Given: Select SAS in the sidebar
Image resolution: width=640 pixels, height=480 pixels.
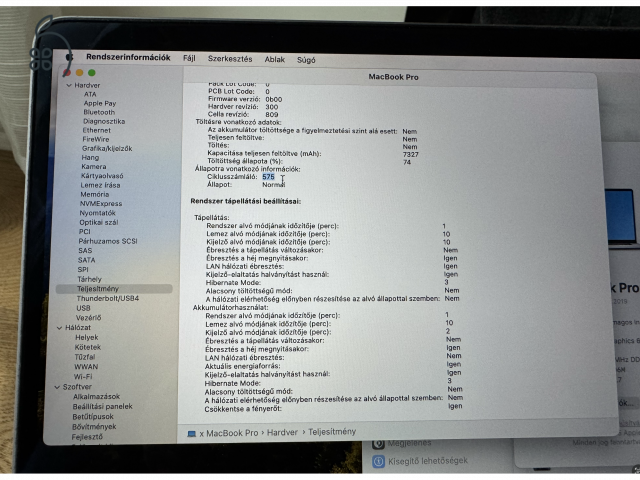Looking at the screenshot, I should pos(85,251).
